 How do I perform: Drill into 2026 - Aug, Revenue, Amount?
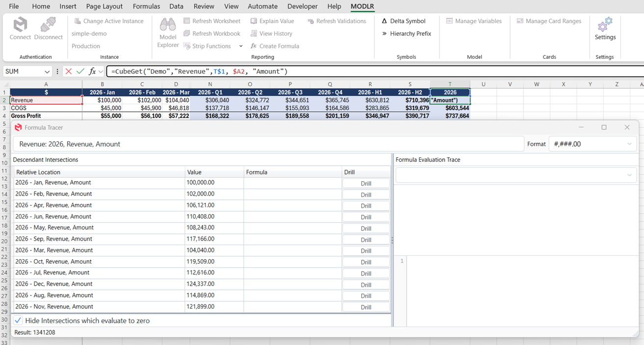[x=366, y=296]
